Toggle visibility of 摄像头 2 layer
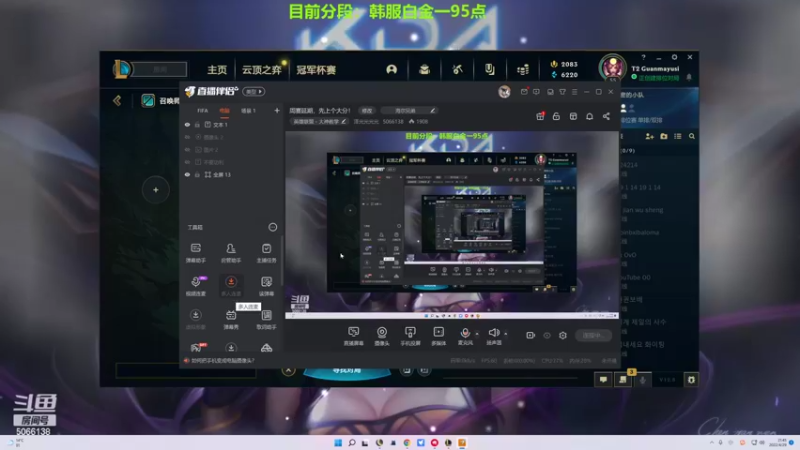Viewport: 800px width, 450px height. 187,137
